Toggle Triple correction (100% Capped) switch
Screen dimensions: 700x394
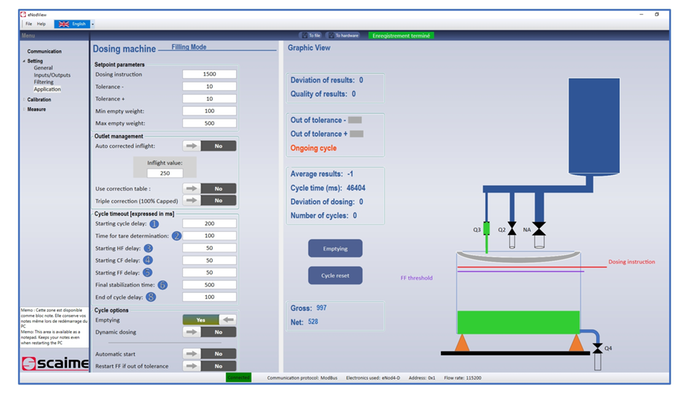click(x=209, y=201)
